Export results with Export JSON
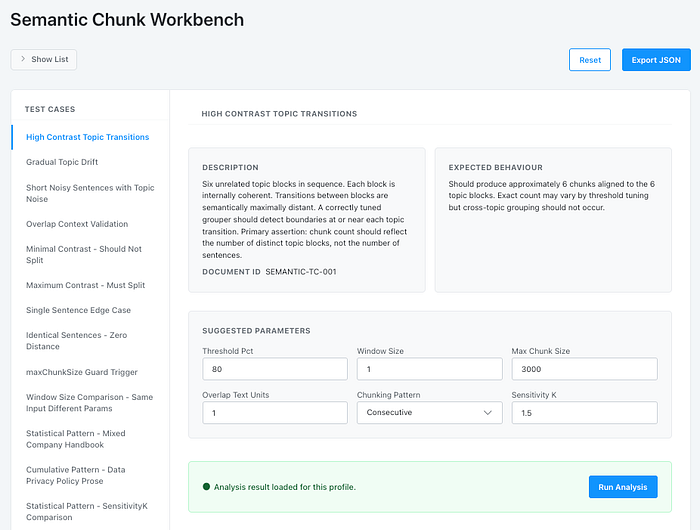Viewport: 700px width, 530px height. (656, 60)
